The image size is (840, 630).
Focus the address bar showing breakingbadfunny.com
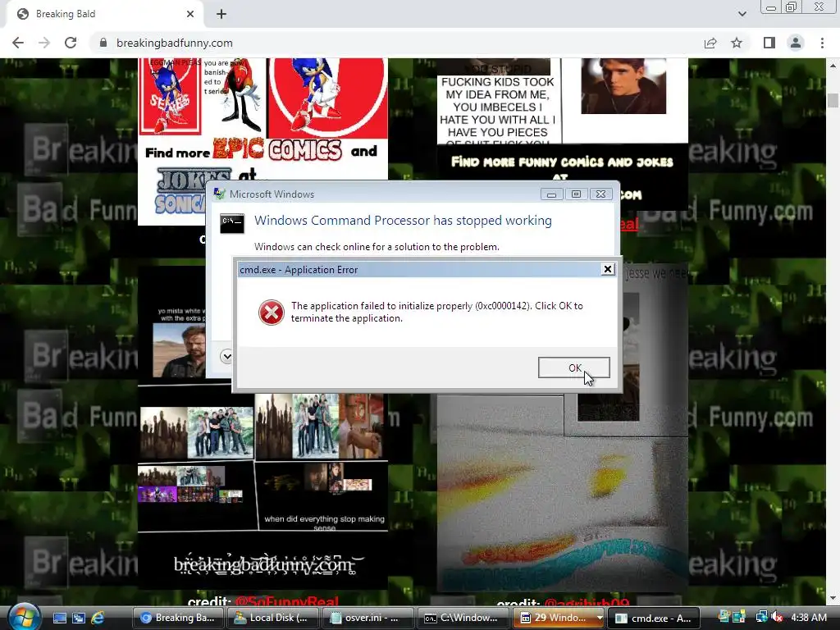(396, 43)
